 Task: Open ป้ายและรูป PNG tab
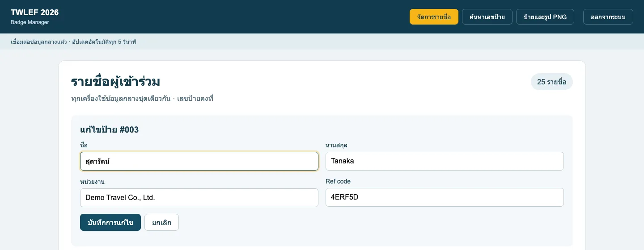(x=545, y=17)
